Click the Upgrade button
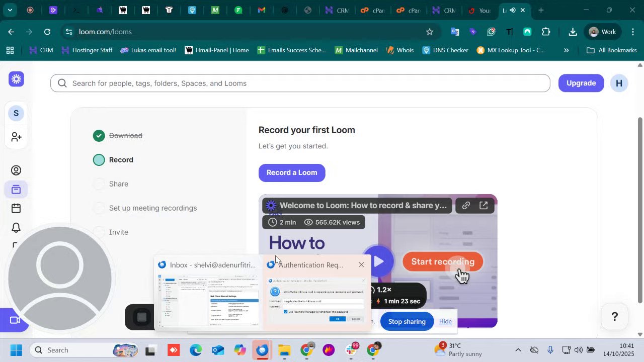 pos(581,83)
